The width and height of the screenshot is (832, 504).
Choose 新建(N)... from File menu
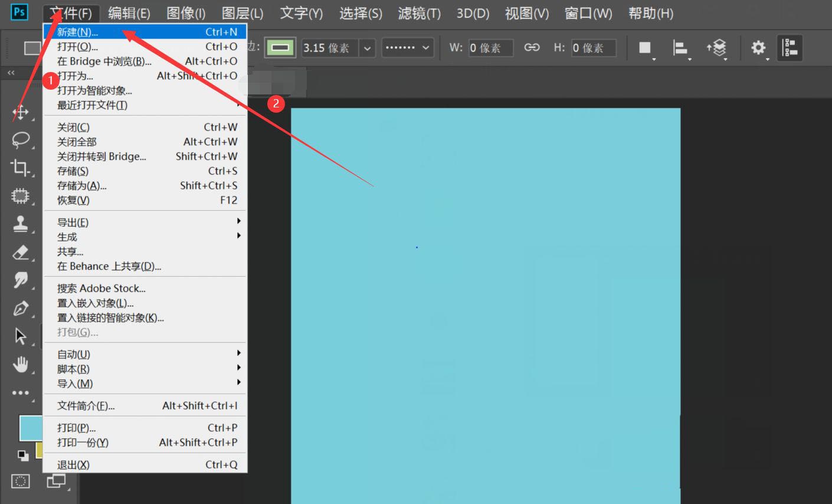[x=145, y=32]
